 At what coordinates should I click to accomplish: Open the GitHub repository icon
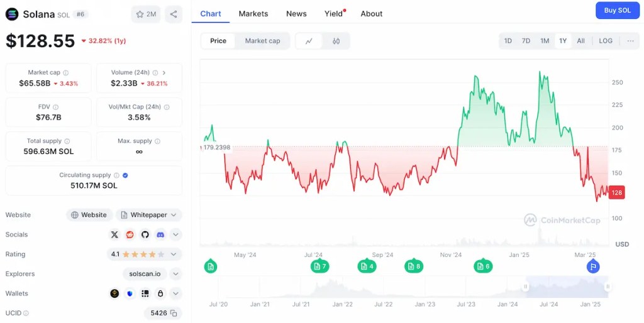[x=145, y=234]
